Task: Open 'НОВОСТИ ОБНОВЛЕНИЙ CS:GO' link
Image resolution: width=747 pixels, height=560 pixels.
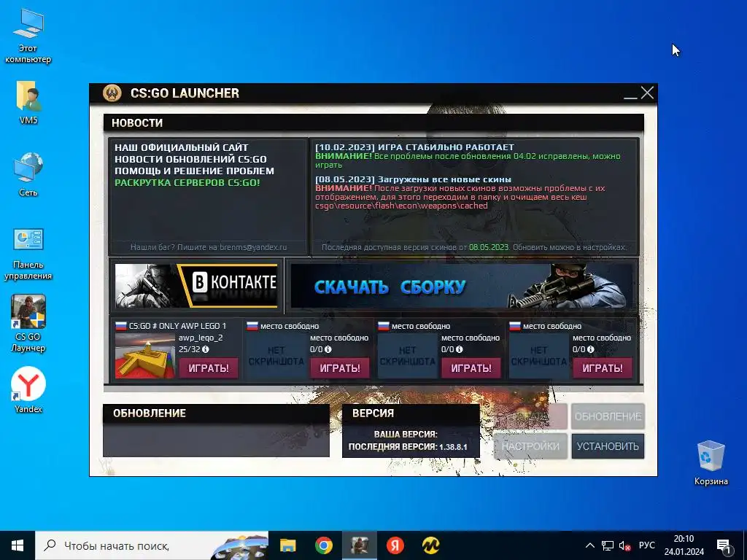Action: coord(190,159)
